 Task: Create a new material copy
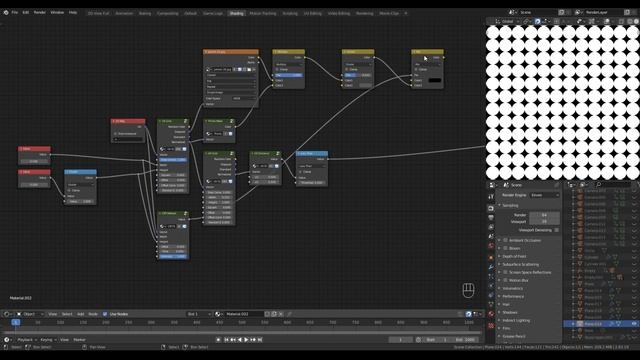click(x=274, y=314)
